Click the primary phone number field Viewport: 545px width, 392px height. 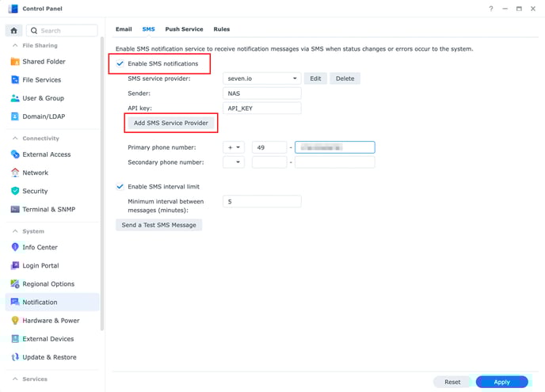[x=335, y=147]
